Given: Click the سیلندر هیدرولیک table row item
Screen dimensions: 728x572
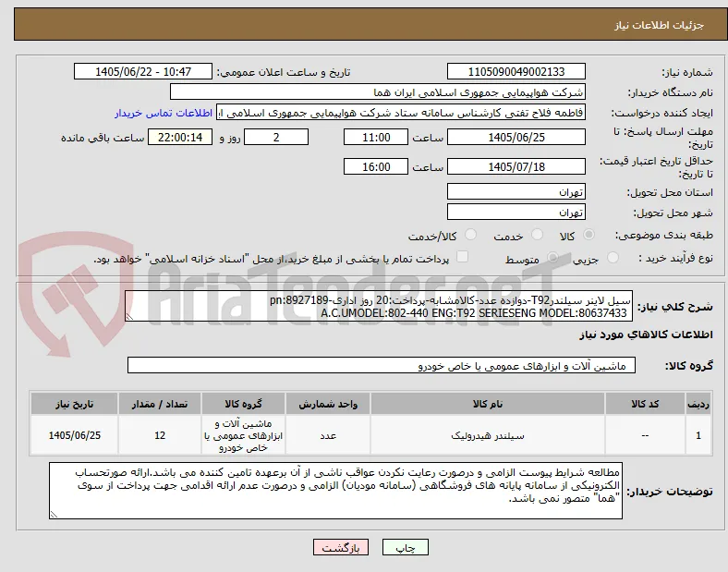Looking at the screenshot, I should [488, 435].
